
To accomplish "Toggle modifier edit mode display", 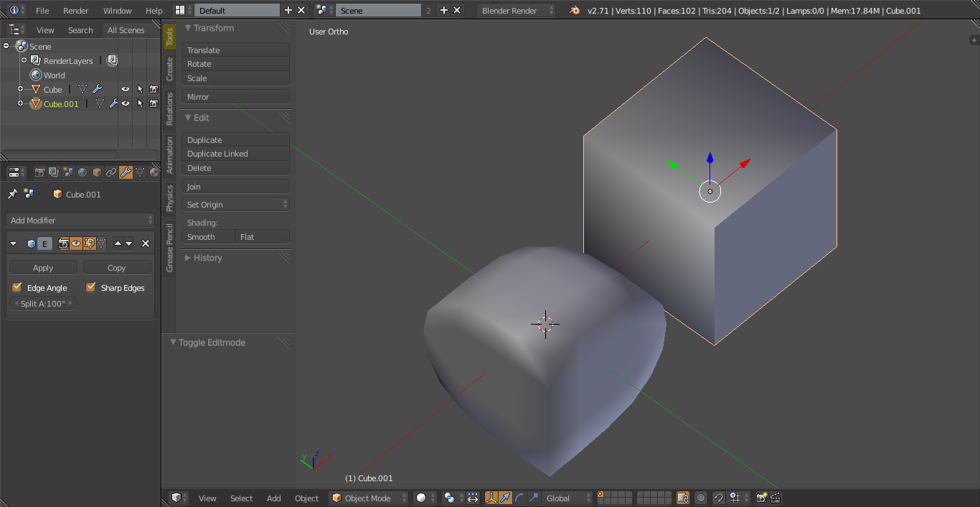I will coord(89,244).
